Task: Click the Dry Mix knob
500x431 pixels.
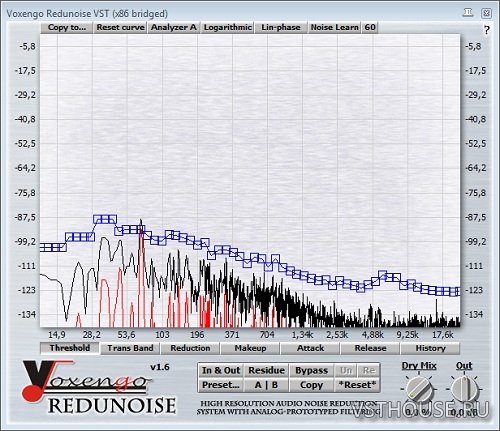Action: tap(419, 390)
